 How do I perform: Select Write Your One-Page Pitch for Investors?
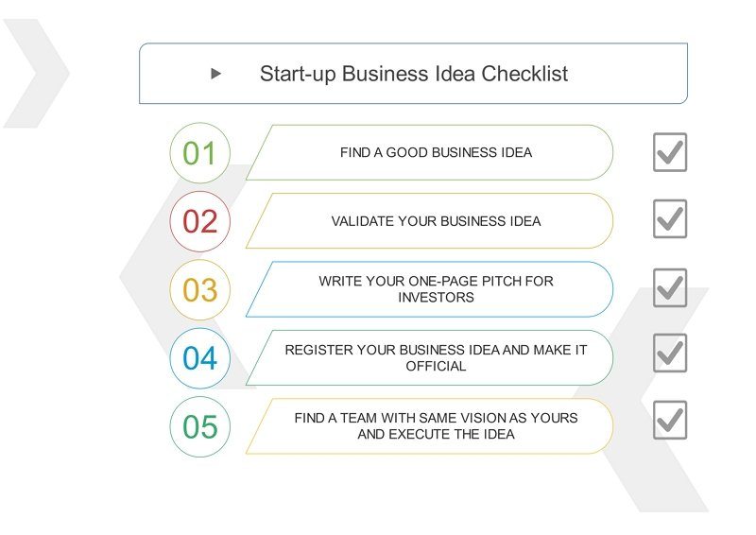click(430, 289)
